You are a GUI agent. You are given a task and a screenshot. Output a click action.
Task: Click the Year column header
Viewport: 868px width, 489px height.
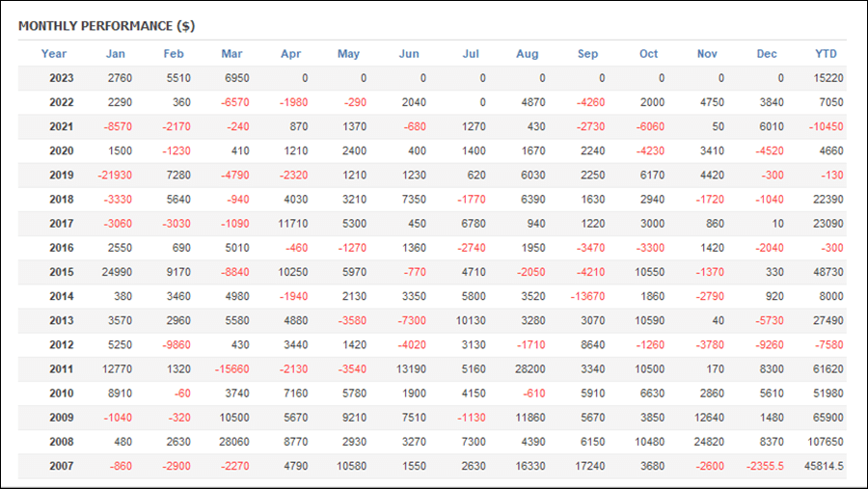point(54,54)
